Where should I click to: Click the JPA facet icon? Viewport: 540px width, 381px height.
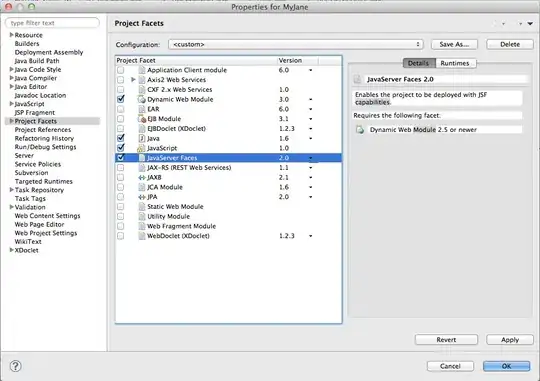pyautogui.click(x=142, y=197)
